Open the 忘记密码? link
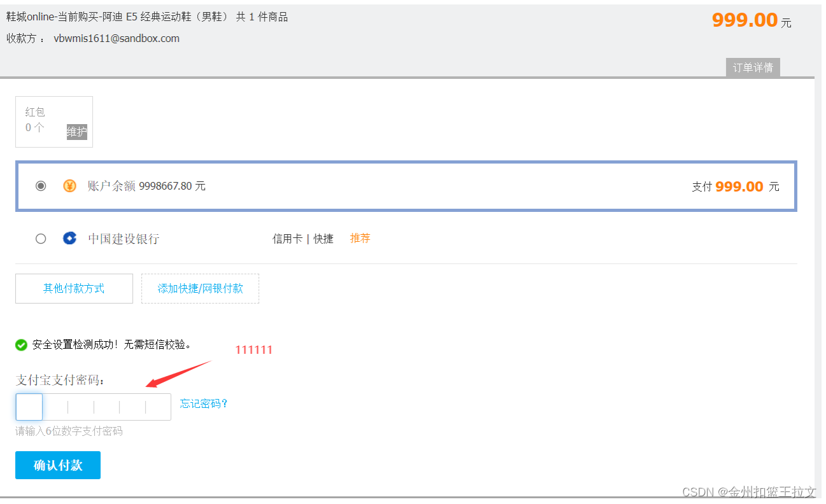This screenshot has height=504, width=826. 204,403
